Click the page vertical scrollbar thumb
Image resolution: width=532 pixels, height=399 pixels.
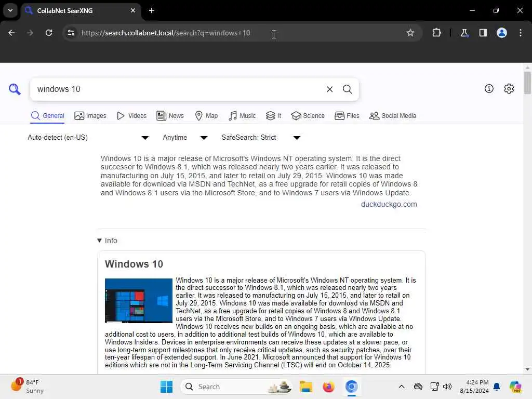[527, 83]
